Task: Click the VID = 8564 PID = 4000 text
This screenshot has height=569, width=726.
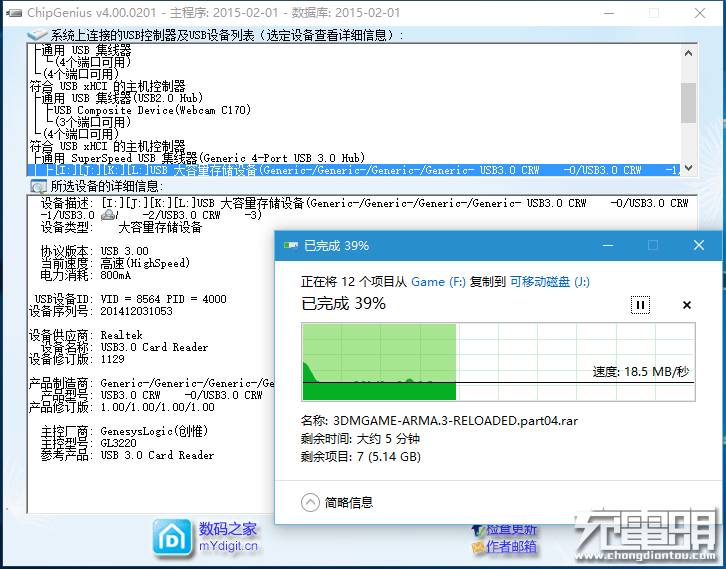Action: tap(163, 299)
